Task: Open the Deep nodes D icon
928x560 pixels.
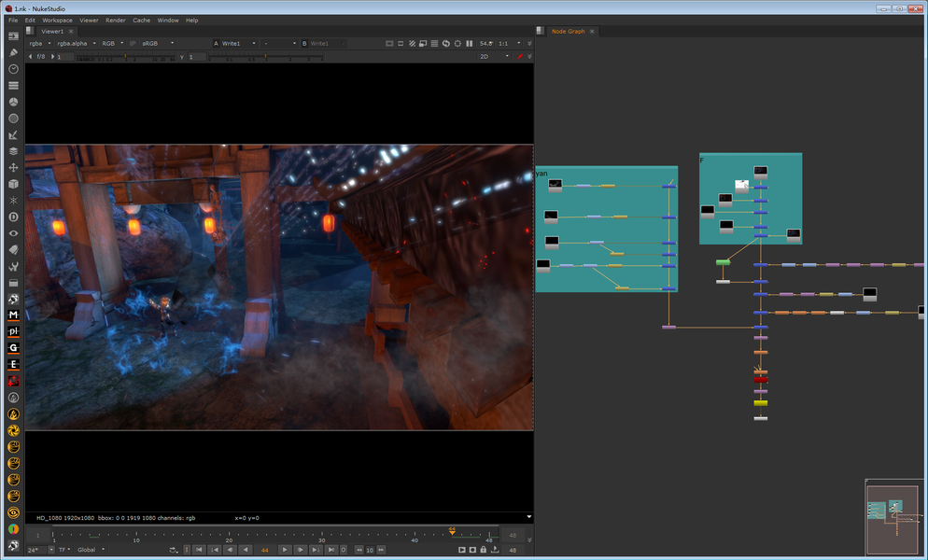Action: coord(13,217)
